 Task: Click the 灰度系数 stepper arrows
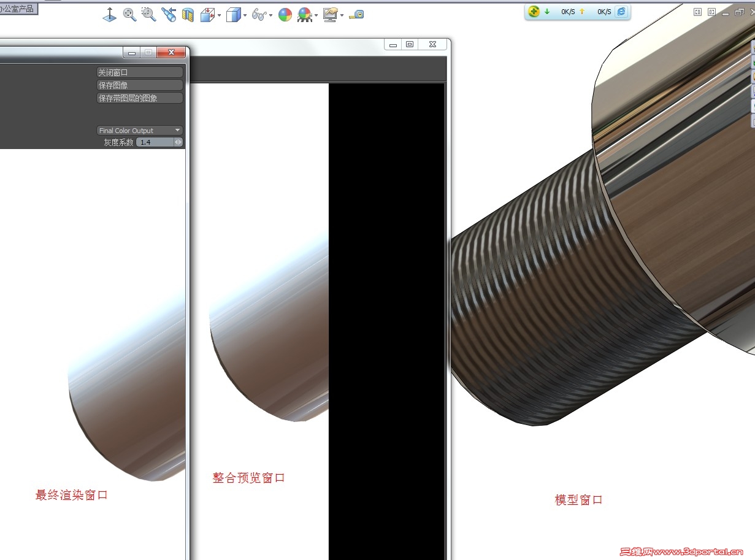tap(178, 142)
